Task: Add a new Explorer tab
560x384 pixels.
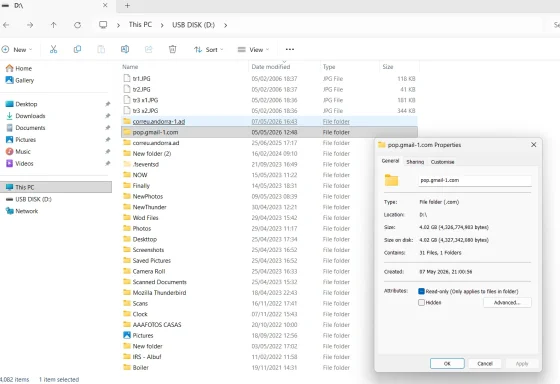Action: click(128, 5)
